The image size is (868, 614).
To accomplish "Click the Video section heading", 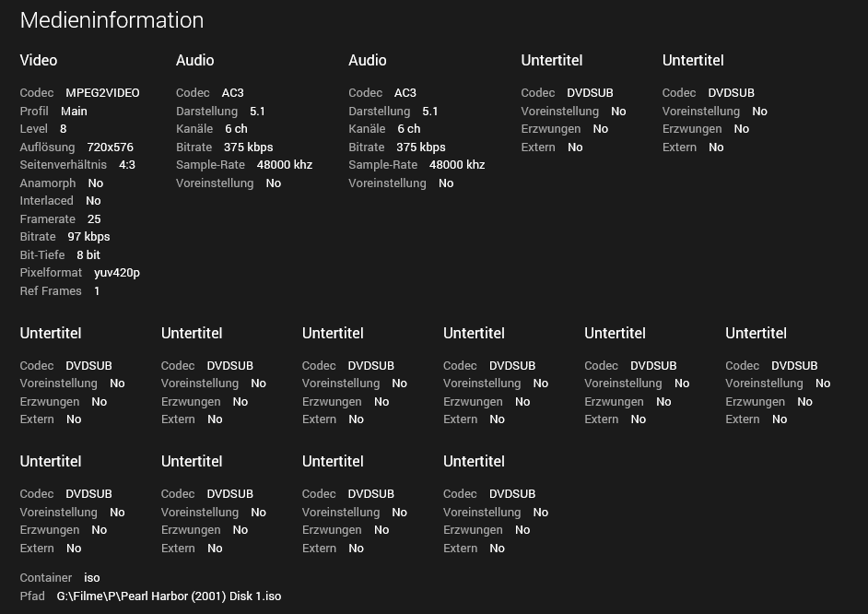I will pos(39,61).
